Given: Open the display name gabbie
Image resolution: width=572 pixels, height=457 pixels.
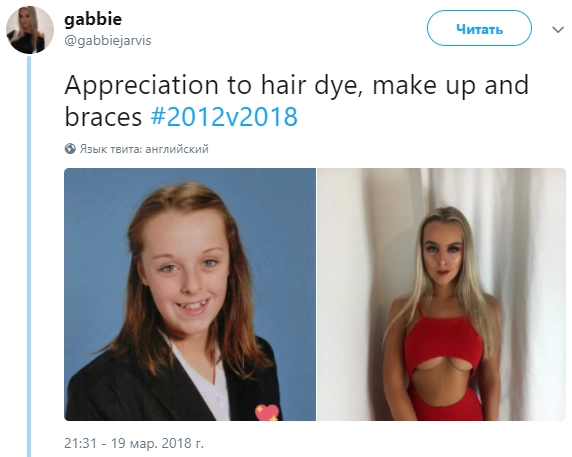Looking at the screenshot, I should tap(93, 20).
